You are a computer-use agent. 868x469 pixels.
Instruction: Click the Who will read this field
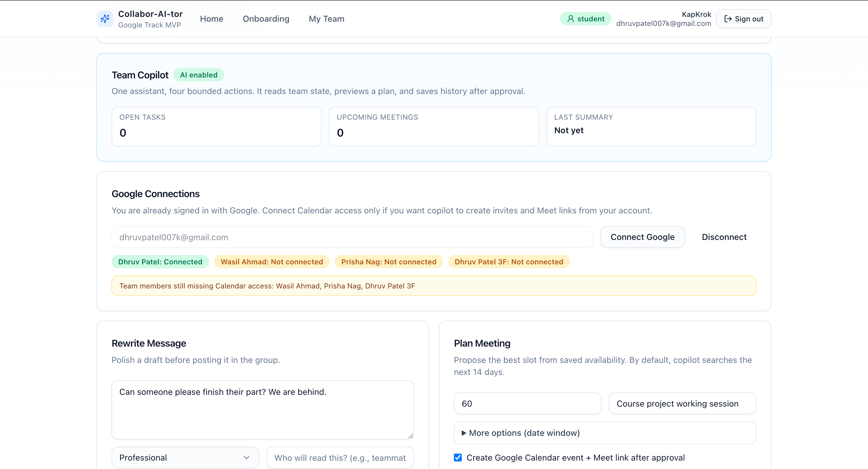(340, 457)
